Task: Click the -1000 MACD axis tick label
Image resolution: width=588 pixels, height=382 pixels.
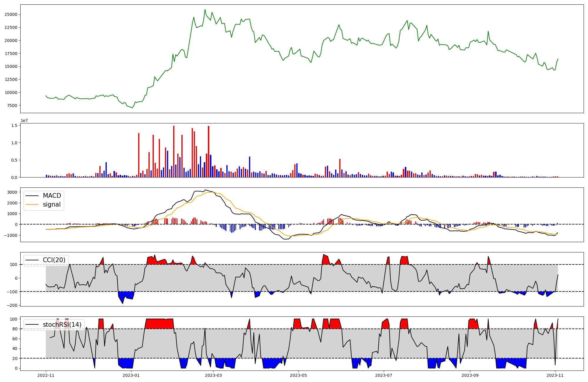Action: pyautogui.click(x=11, y=235)
